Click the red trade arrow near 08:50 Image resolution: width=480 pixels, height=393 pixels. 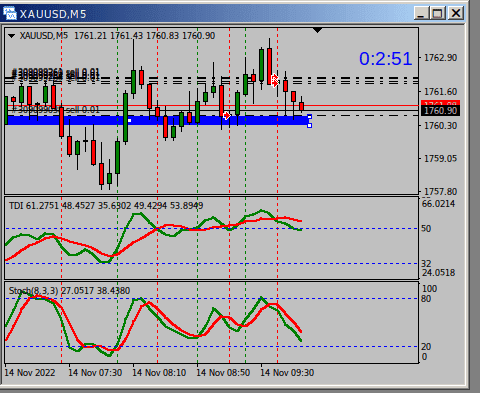tap(227, 116)
